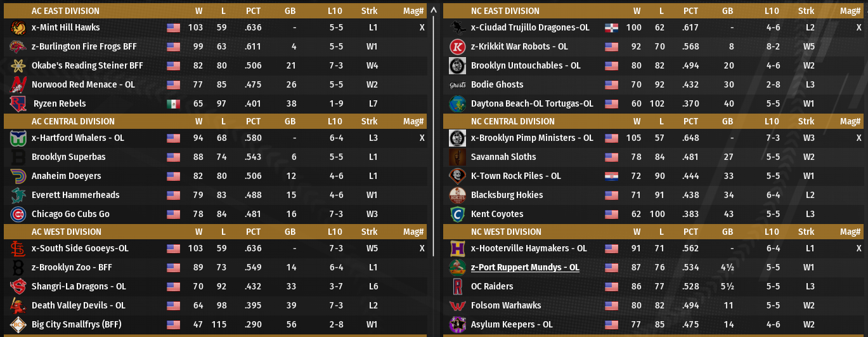Open the z-Port Ruppert Mundys team link
The width and height of the screenshot is (868, 337).
[525, 268]
